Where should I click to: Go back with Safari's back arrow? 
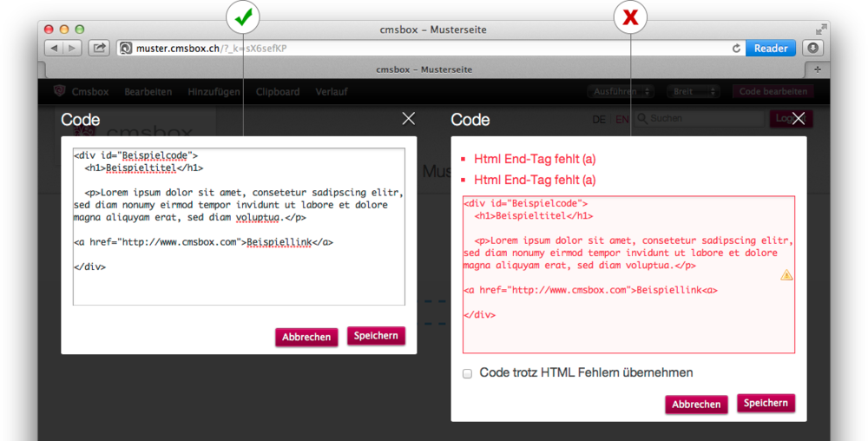54,48
